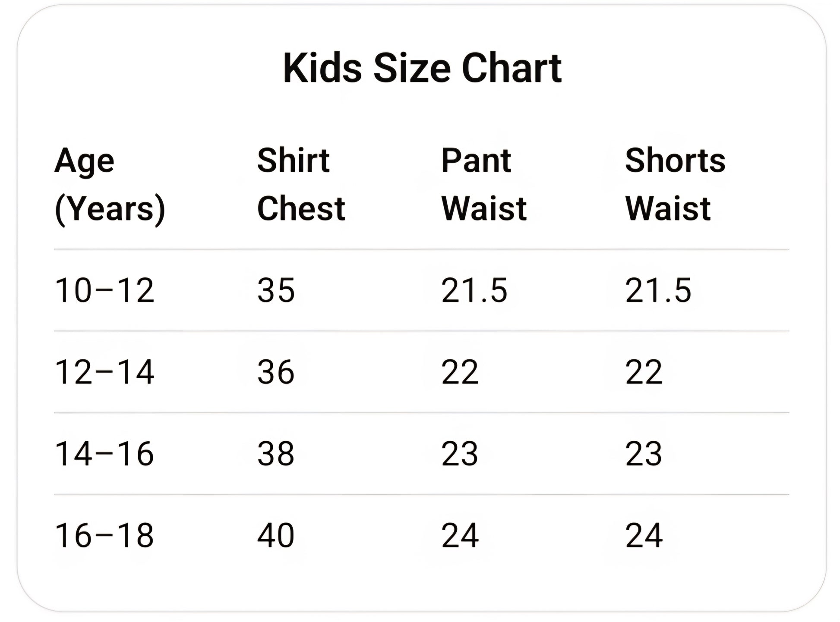Click shorts waist 21.5 for ages 10–12
This screenshot has height=622, width=840.
click(x=658, y=290)
